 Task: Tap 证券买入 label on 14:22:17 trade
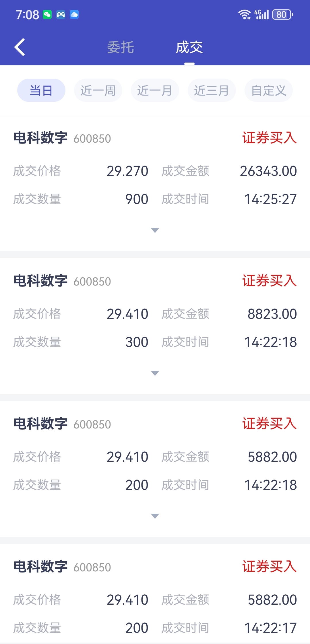pos(270,567)
